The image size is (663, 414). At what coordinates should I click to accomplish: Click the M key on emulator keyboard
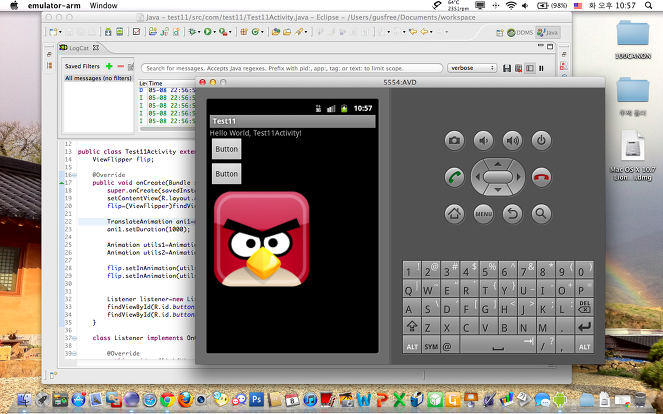click(545, 326)
